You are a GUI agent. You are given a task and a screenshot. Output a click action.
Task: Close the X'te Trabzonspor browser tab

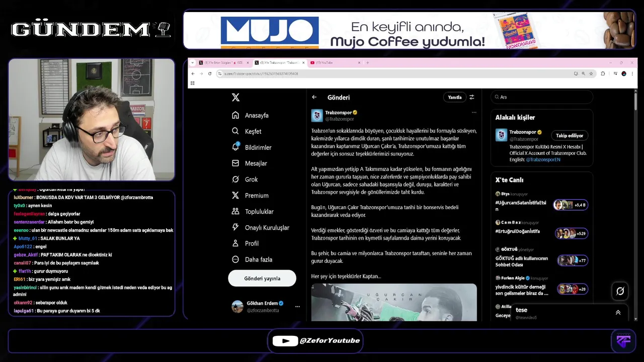pyautogui.click(x=303, y=63)
